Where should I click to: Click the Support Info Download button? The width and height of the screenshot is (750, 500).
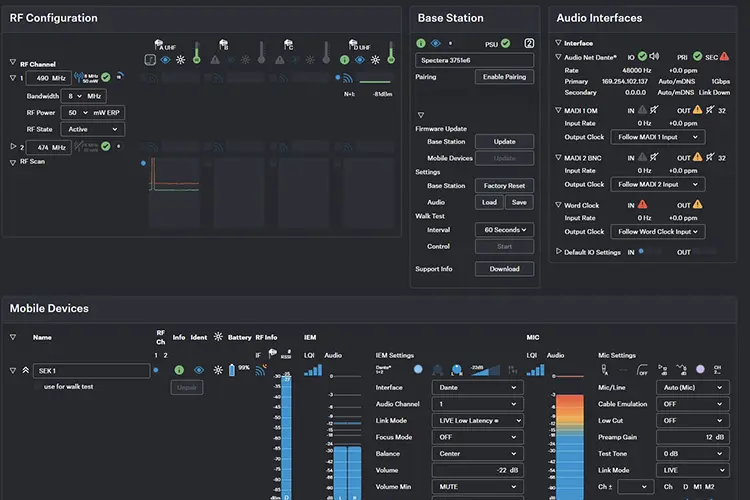point(505,269)
